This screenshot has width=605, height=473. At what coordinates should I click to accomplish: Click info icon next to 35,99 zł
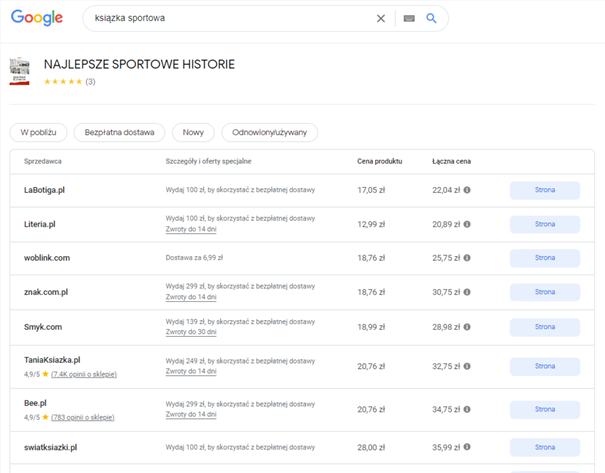coord(467,447)
